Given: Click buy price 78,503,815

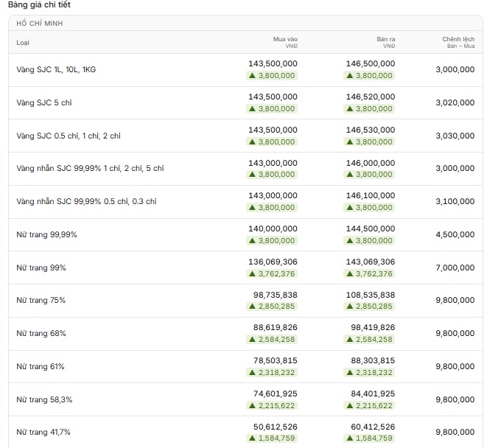Looking at the screenshot, I should point(275,361).
